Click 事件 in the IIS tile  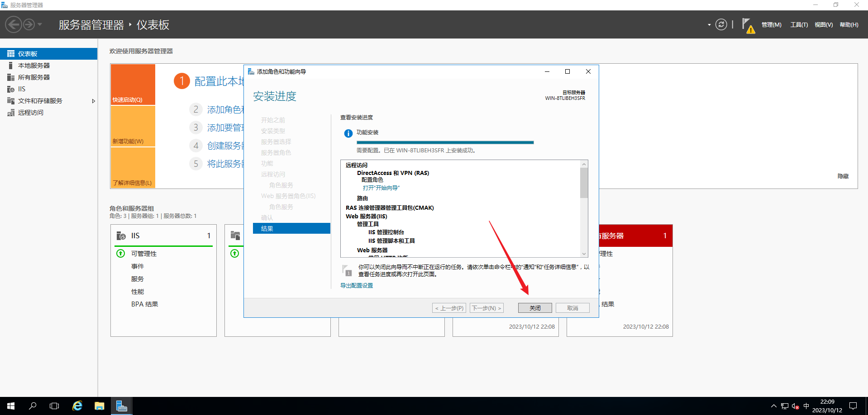pos(138,266)
